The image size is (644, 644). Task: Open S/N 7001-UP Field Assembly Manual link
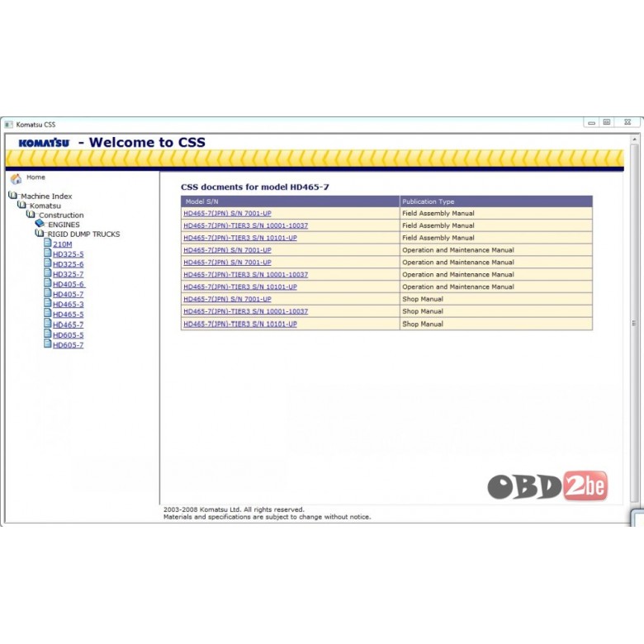[x=228, y=213]
